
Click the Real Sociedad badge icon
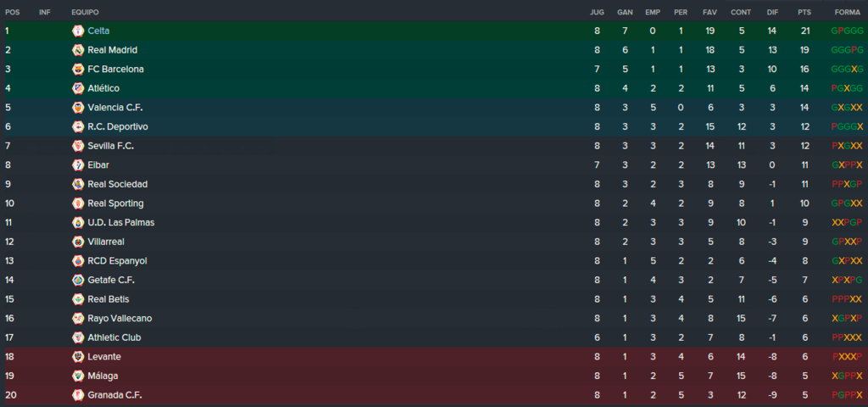[78, 184]
